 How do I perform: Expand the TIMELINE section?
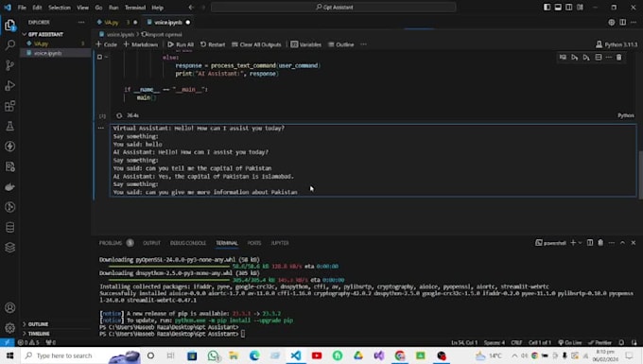[39, 333]
